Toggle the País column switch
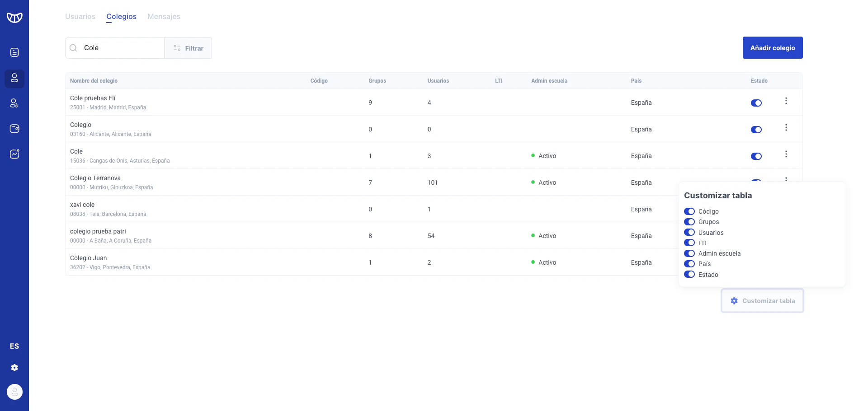 [x=689, y=264]
